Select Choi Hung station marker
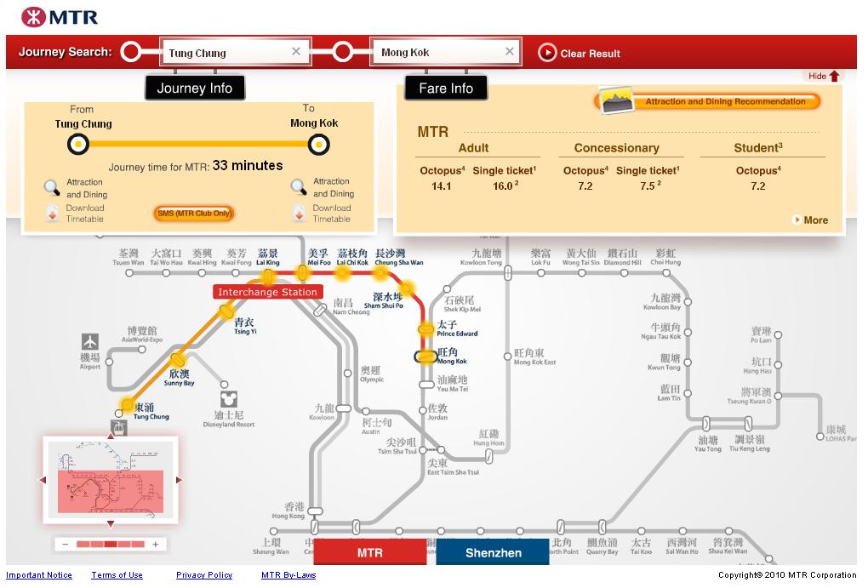This screenshot has width=868, height=588. (x=666, y=272)
